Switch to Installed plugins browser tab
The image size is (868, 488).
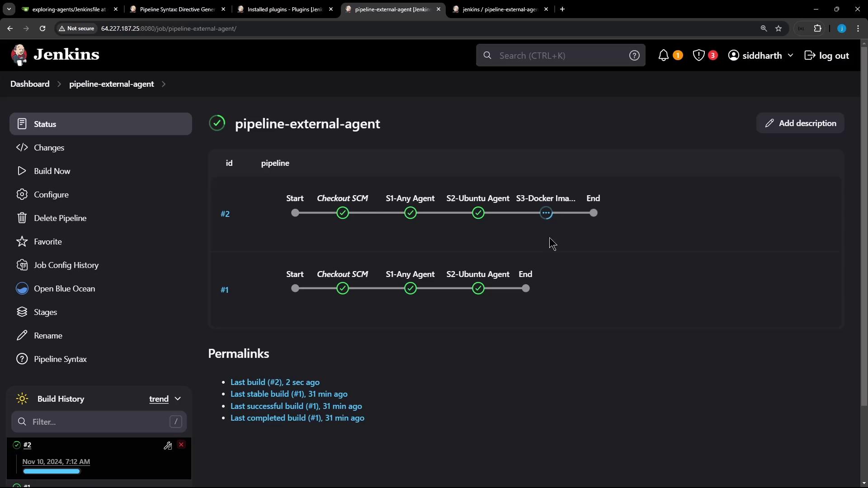(285, 9)
